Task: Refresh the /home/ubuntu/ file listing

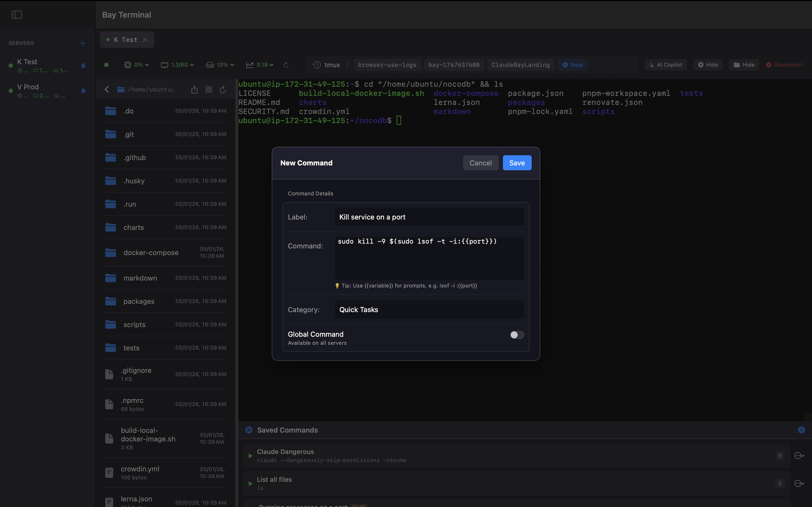Action: pyautogui.click(x=223, y=90)
